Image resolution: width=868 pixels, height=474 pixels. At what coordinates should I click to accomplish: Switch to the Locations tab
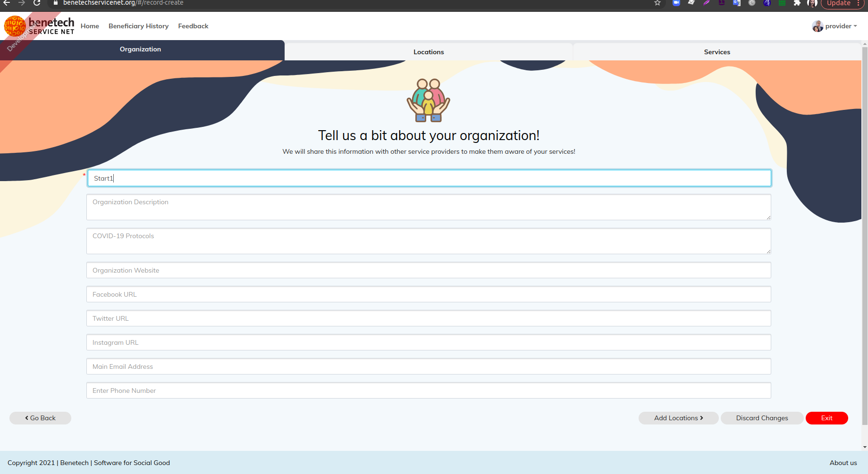(428, 51)
